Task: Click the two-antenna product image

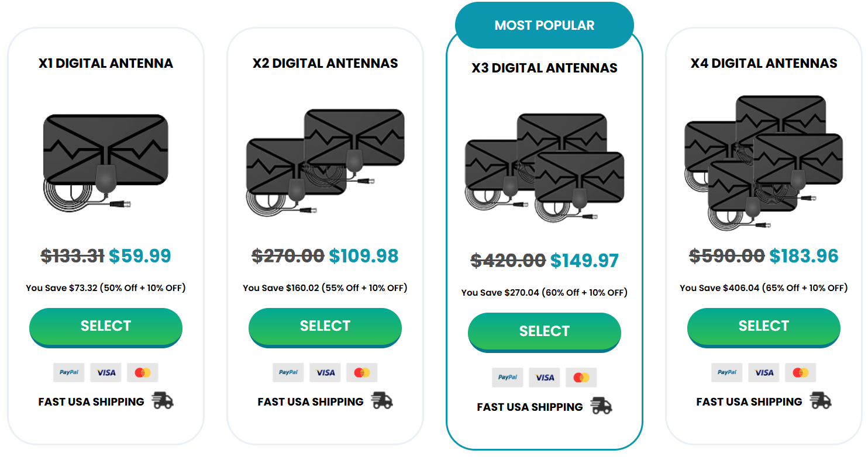Action: (325, 160)
